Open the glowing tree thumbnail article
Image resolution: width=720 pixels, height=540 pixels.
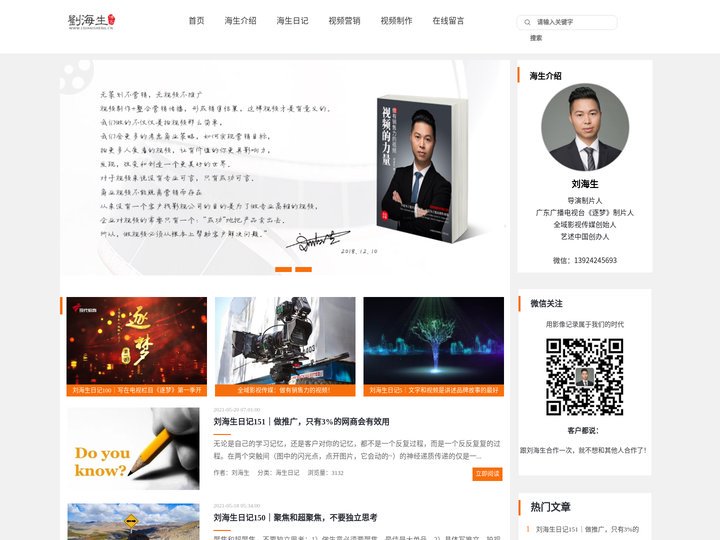(433, 341)
